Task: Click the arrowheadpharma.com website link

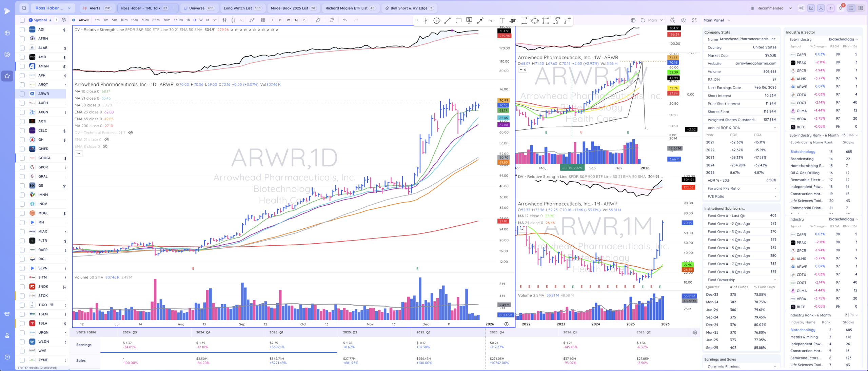Action: [755, 63]
